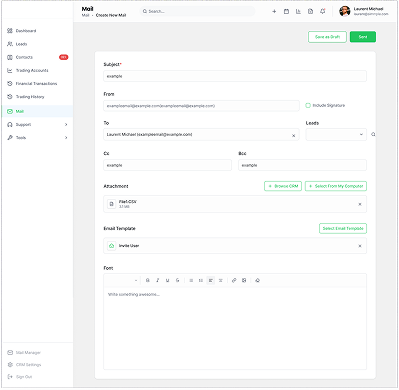The image size is (399, 390).
Task: Expand the Tools sidebar section
Action: click(x=37, y=137)
